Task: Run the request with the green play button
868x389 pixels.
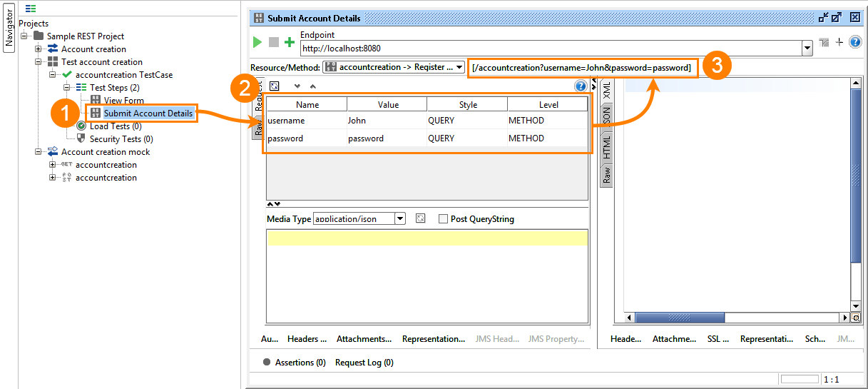Action: tap(257, 42)
